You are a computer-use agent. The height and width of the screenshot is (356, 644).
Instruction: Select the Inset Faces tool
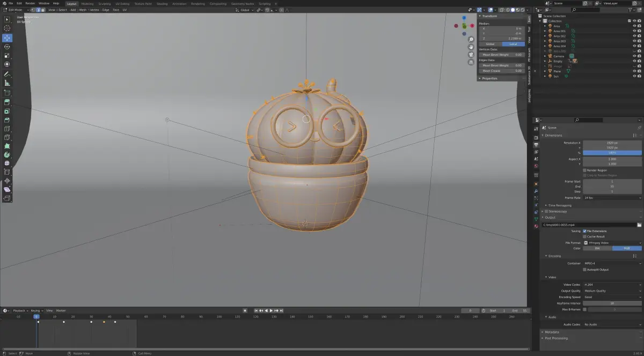click(x=7, y=111)
